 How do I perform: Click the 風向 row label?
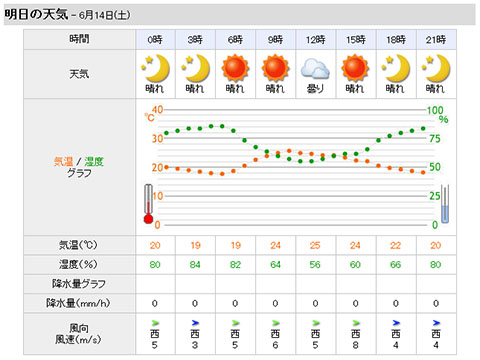(79, 328)
